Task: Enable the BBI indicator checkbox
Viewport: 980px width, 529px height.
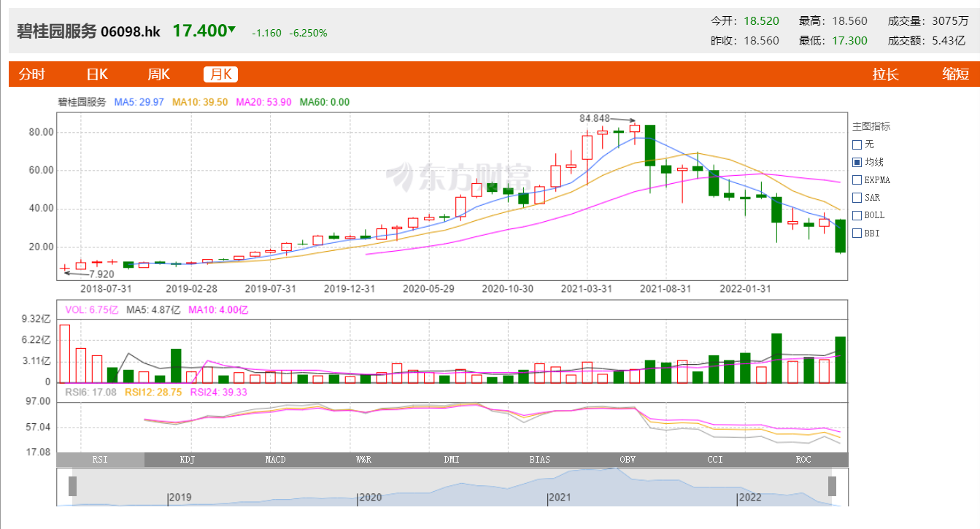Action: click(x=857, y=233)
